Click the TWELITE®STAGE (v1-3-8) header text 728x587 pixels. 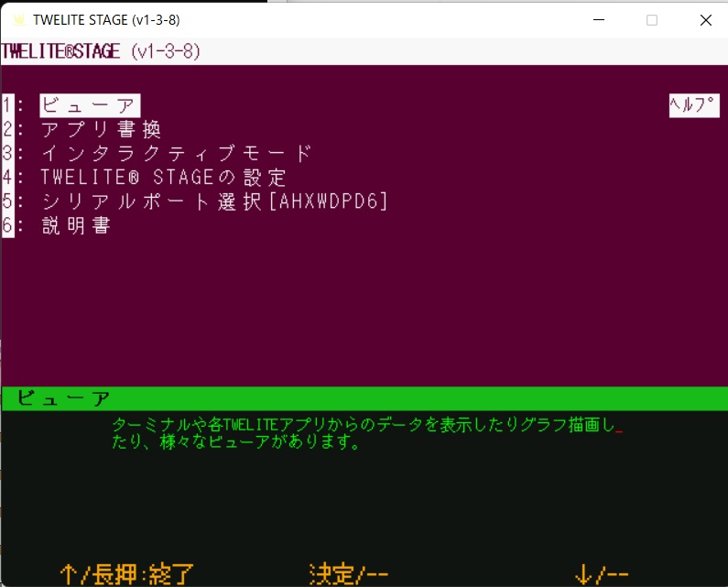pos(101,51)
